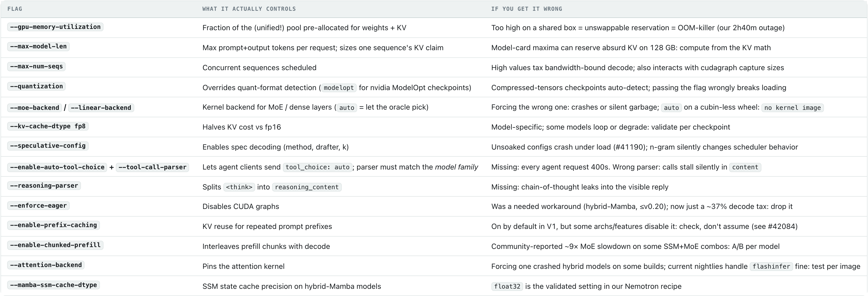
Task: Select the --max-model-len flag label
Action: pyautogui.click(x=38, y=46)
